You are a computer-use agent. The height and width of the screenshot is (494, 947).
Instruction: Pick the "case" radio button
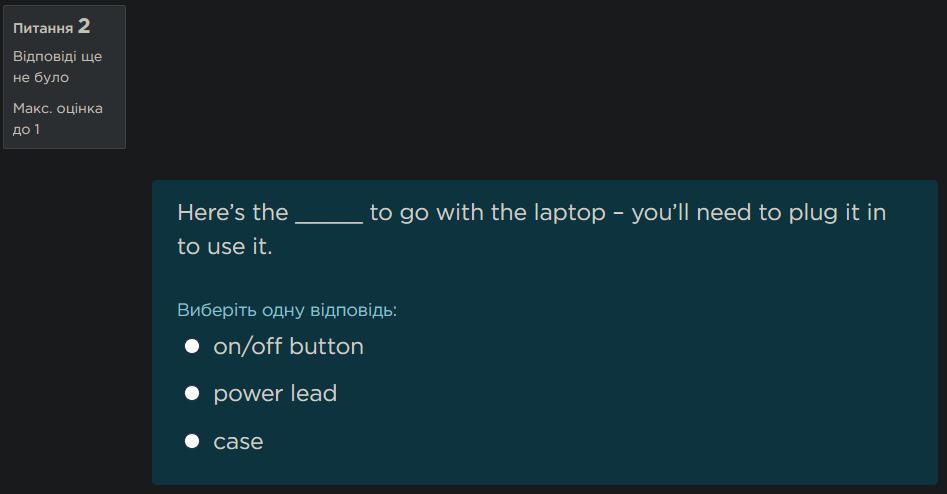(192, 441)
